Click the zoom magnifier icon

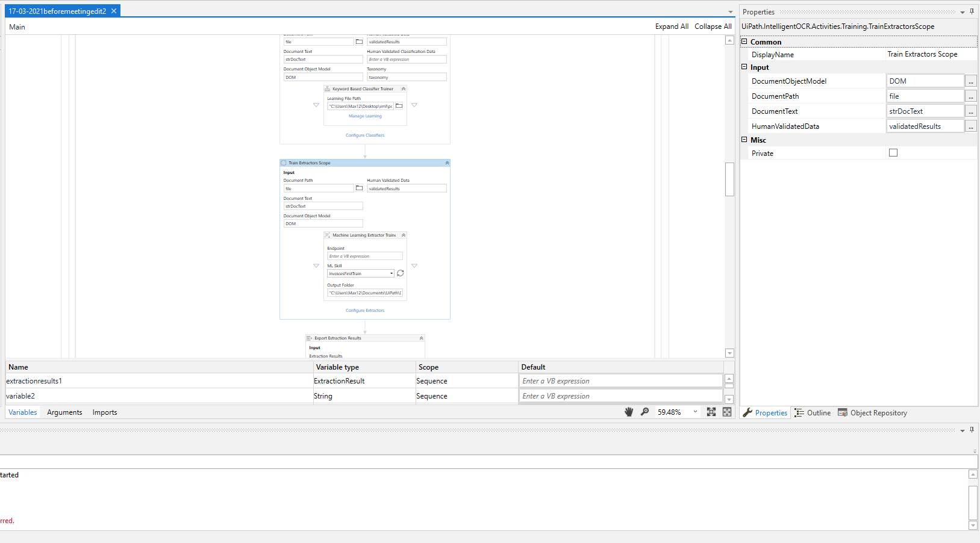pos(644,412)
